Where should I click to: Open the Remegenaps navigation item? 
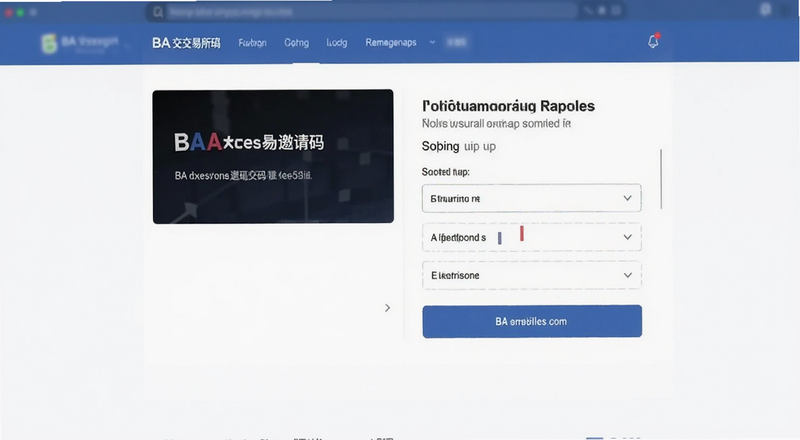(x=391, y=43)
